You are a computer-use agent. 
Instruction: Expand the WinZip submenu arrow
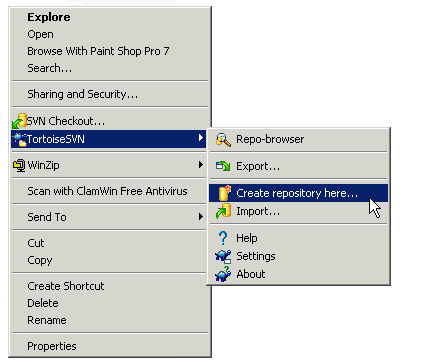point(201,164)
